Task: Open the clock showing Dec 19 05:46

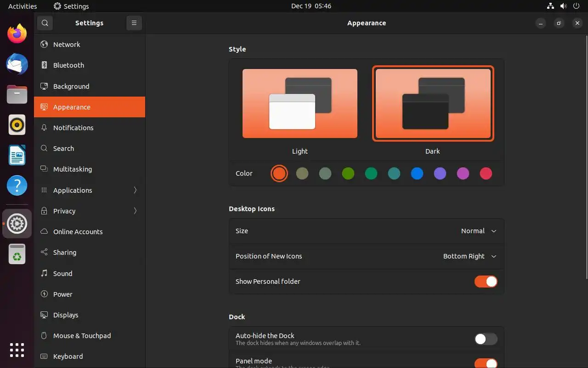Action: pyautogui.click(x=311, y=6)
